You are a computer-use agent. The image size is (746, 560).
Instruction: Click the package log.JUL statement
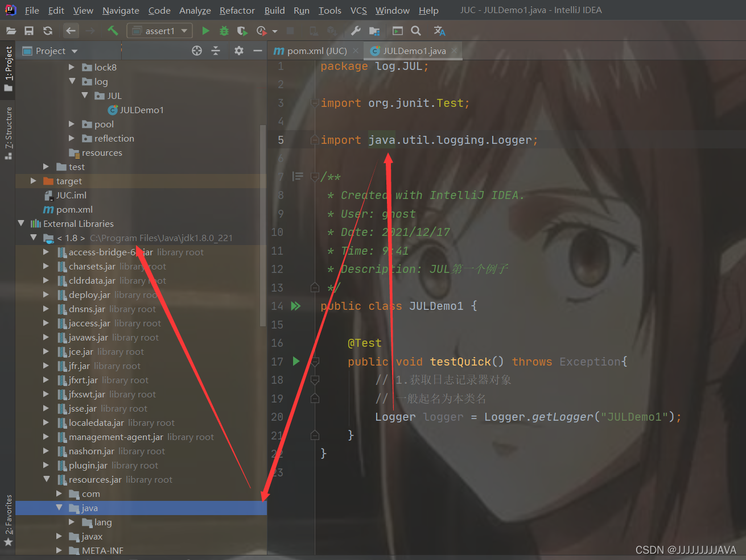point(374,66)
